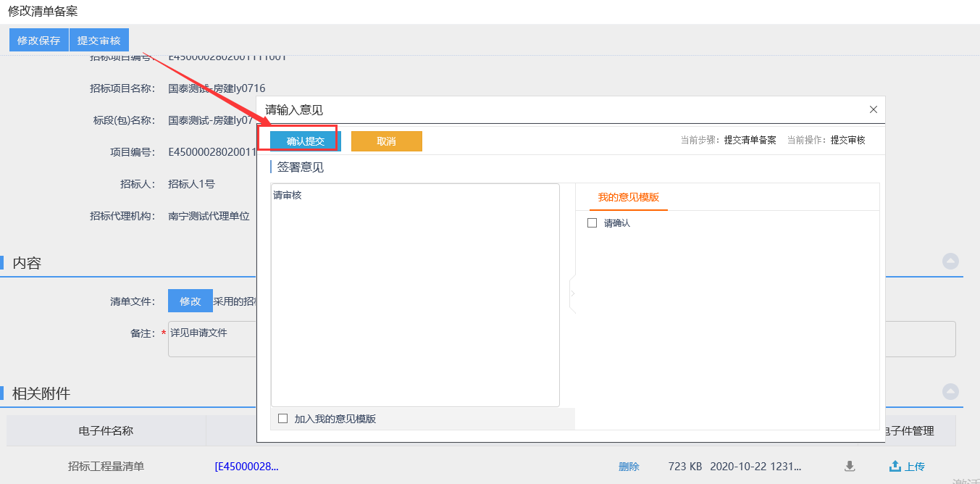This screenshot has height=484, width=980.
Task: Check the 请确认 template checkbox
Action: [x=592, y=223]
